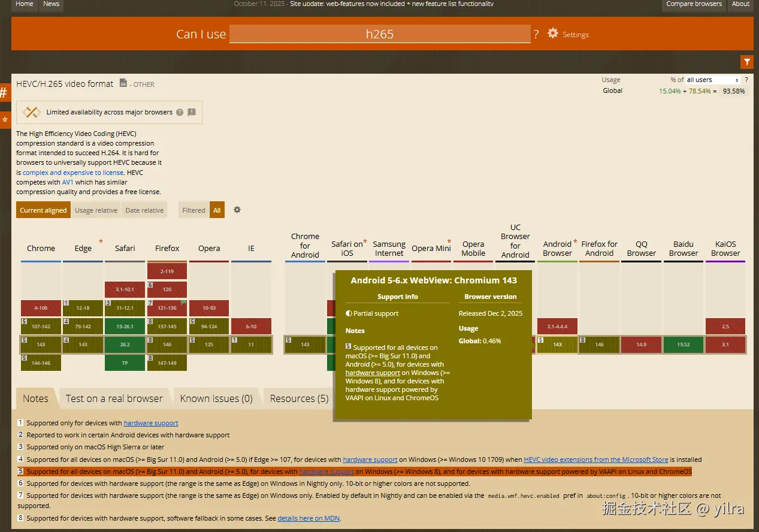Image resolution: width=759 pixels, height=532 pixels.
Task: Select KaiOS Browser 2.5 cell
Action: 725,327
